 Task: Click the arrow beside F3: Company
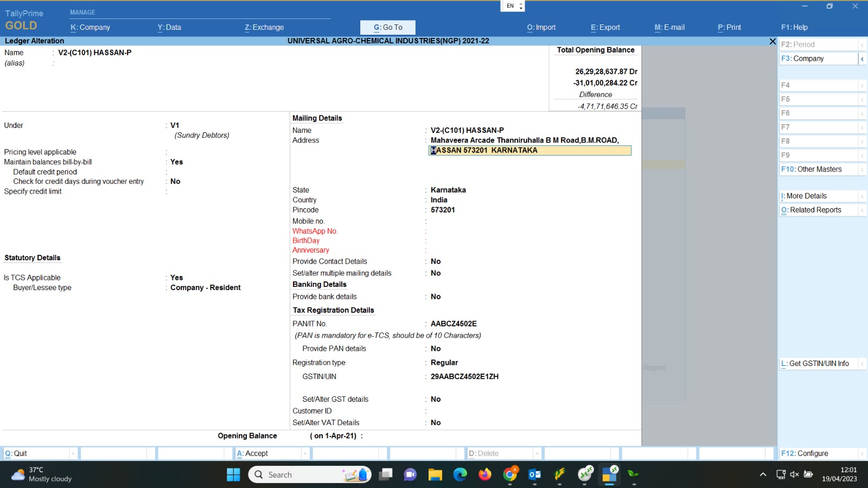coord(862,59)
